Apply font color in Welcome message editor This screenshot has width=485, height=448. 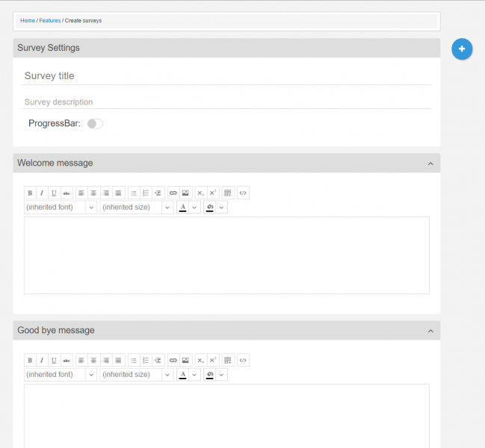183,208
